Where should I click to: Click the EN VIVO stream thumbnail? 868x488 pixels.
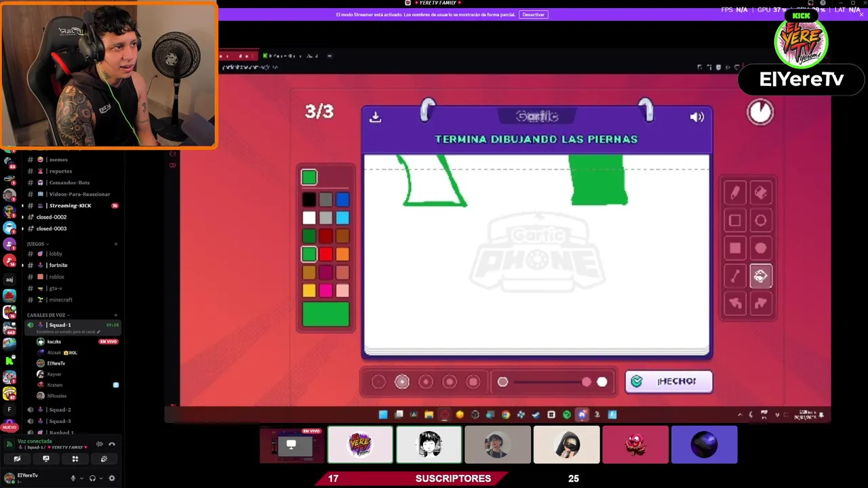[291, 445]
